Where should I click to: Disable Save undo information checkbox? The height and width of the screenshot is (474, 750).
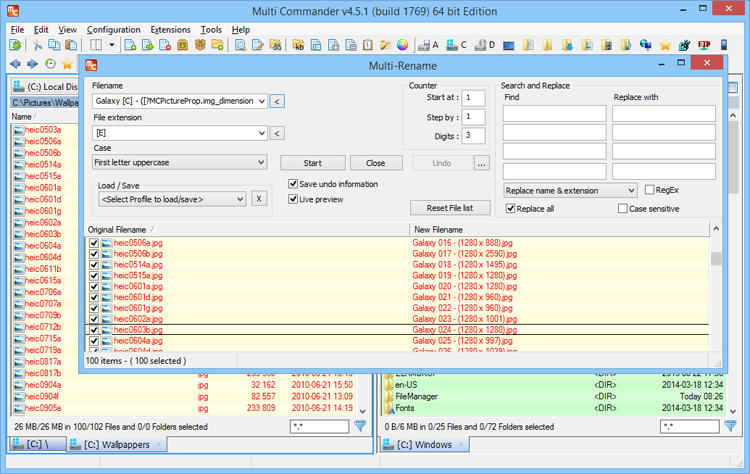coord(293,184)
